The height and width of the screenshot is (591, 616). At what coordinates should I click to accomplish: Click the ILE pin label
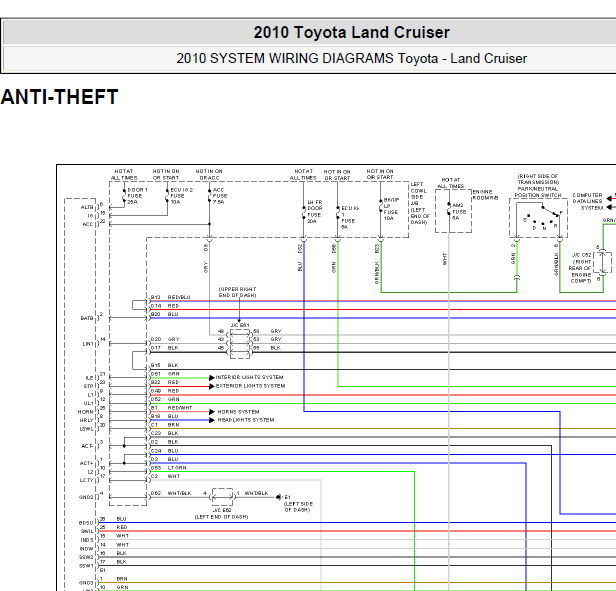(90, 378)
